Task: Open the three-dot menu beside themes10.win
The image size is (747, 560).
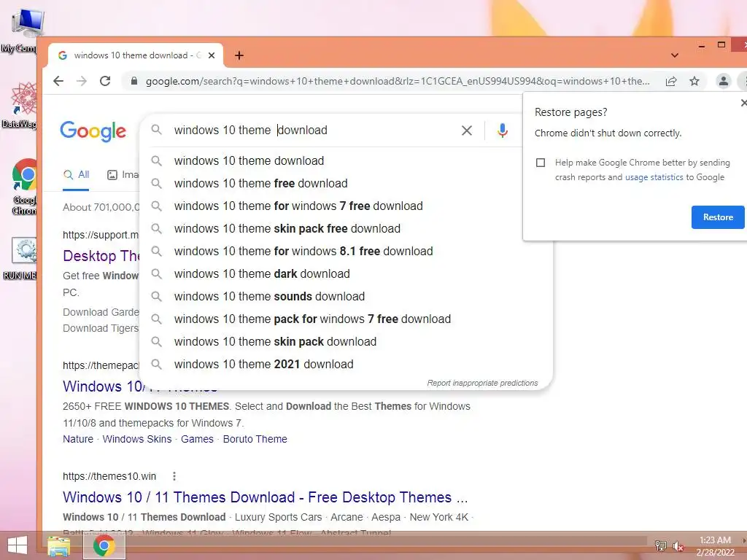Action: (174, 476)
